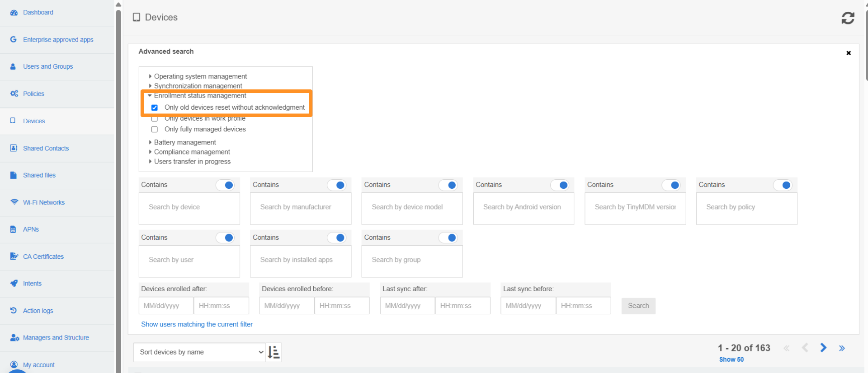Click the refresh icon at top right
Image resolution: width=868 pixels, height=373 pixels.
point(848,18)
